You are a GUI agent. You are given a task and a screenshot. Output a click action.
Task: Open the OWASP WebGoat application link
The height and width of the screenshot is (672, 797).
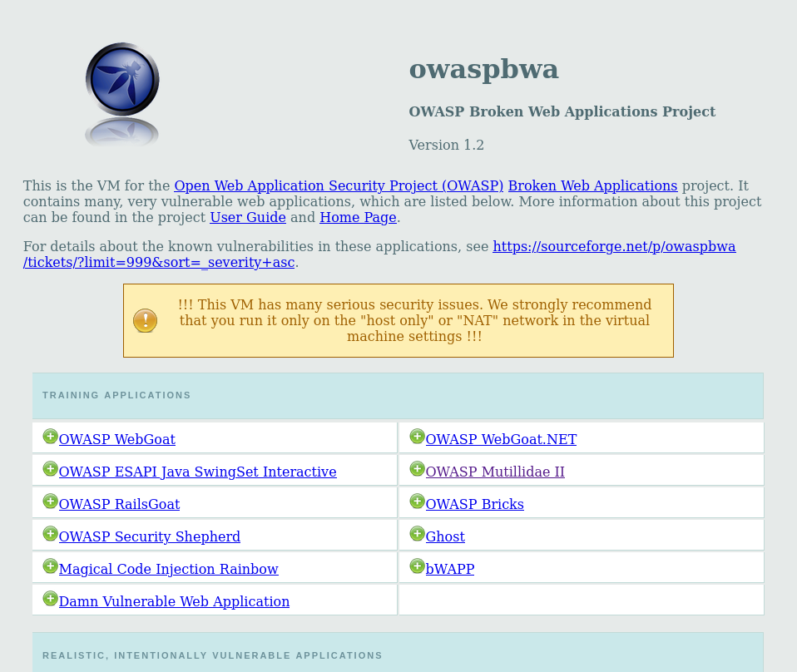tap(117, 439)
